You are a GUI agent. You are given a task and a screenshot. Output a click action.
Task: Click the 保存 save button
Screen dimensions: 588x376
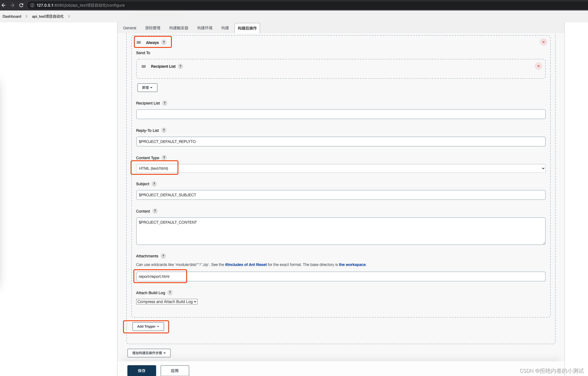coord(141,370)
